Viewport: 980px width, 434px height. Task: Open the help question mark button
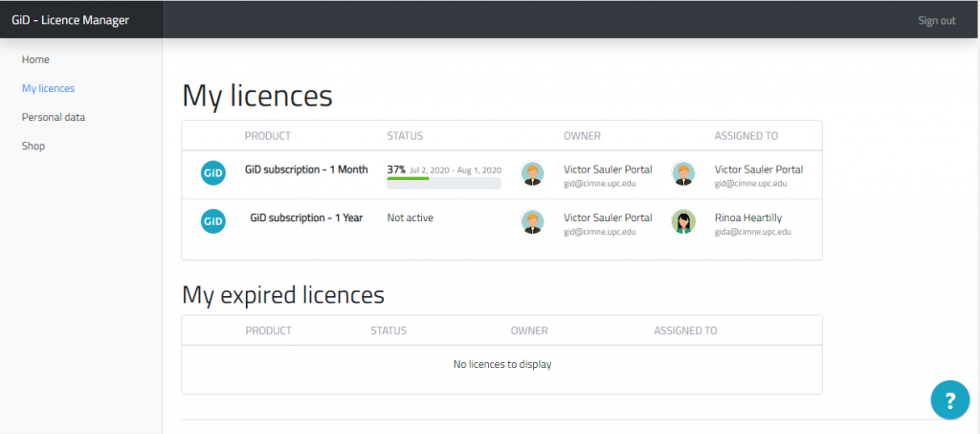point(950,400)
